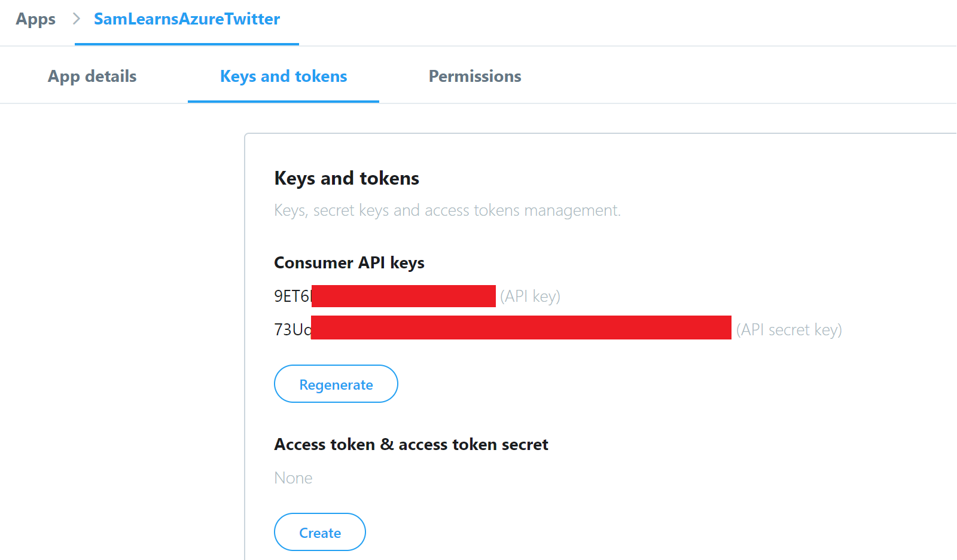The height and width of the screenshot is (560, 957).
Task: Click the None text under access token
Action: point(293,478)
